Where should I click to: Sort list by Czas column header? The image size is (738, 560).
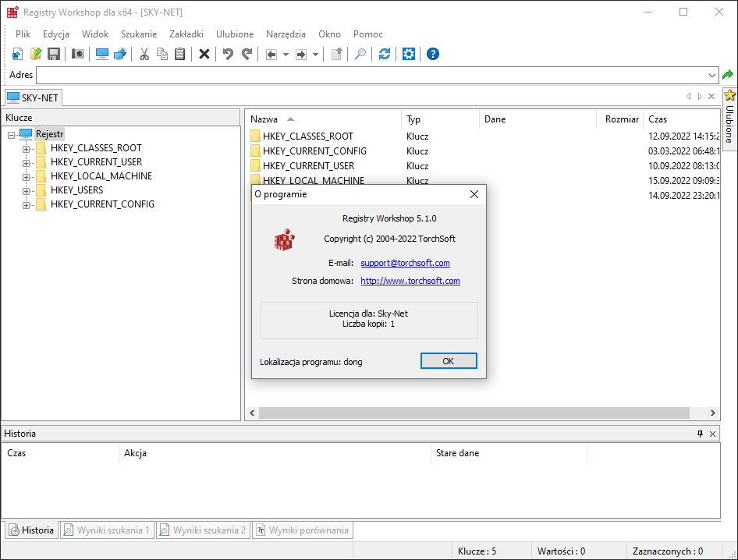click(x=682, y=119)
